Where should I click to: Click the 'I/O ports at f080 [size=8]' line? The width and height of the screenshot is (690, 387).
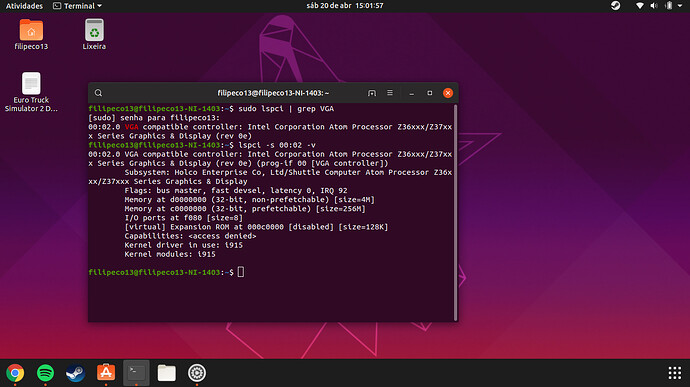[x=184, y=218]
